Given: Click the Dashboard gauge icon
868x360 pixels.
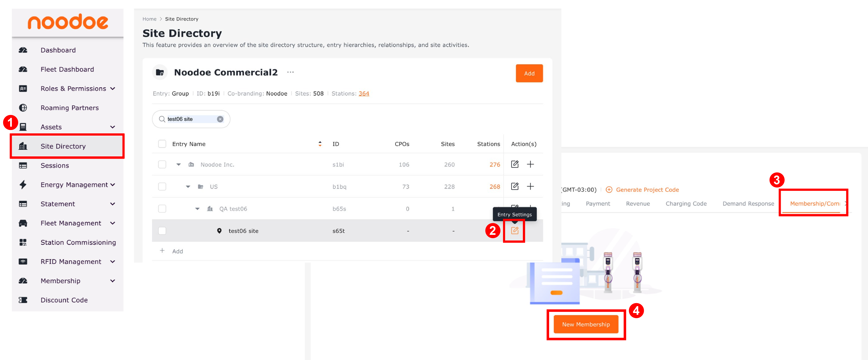Looking at the screenshot, I should (23, 50).
